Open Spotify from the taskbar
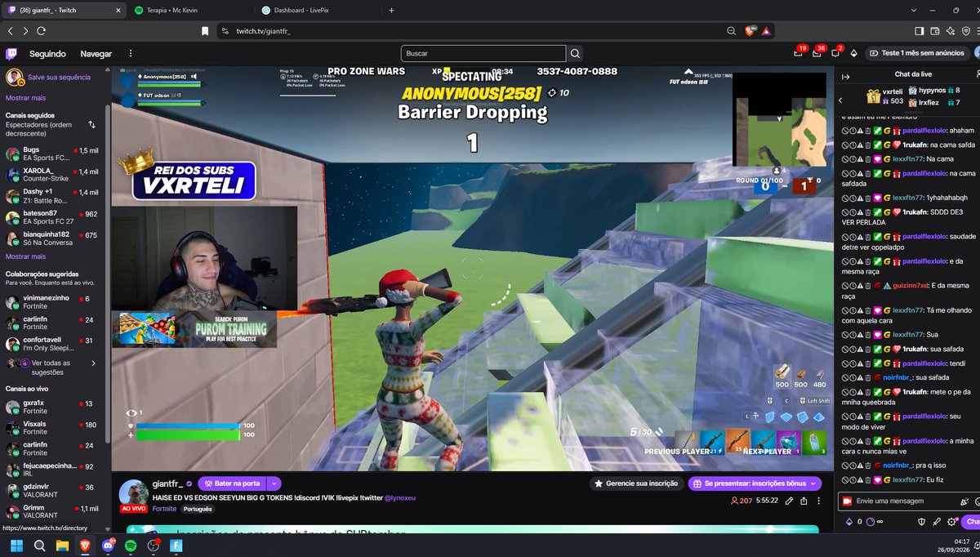The height and width of the screenshot is (557, 980). [x=131, y=545]
